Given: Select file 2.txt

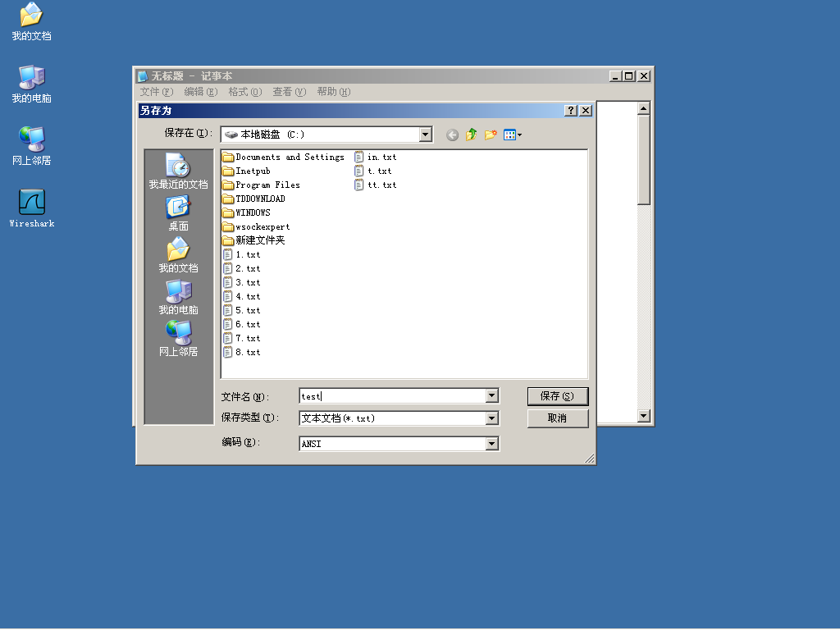Looking at the screenshot, I should [x=242, y=268].
